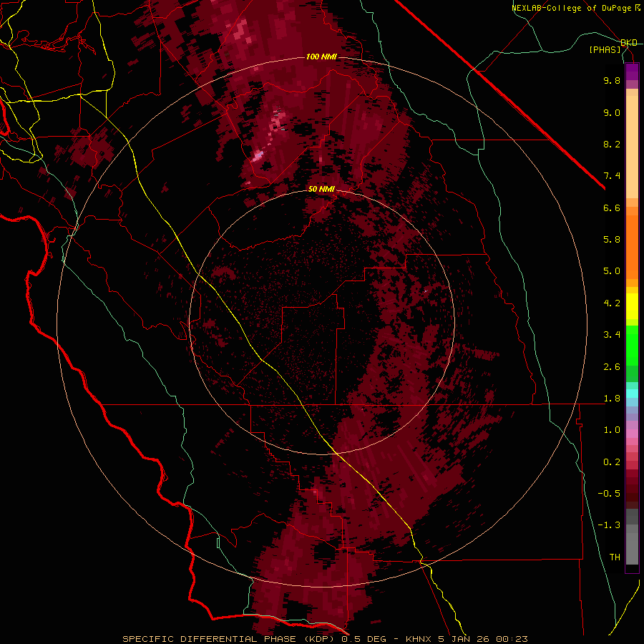Screen dimensions: 644x644
Task: Select the 2.6 scale value
Action: coord(612,367)
